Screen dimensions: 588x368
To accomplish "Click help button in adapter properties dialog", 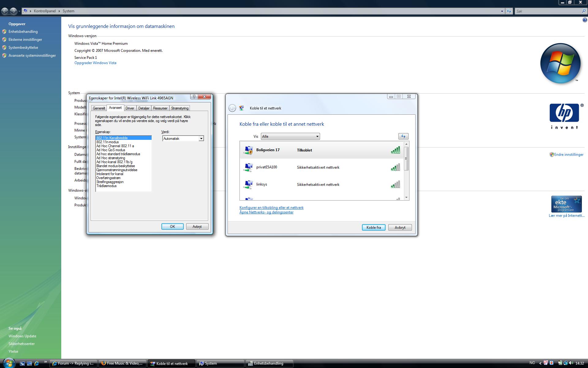I will click(194, 97).
